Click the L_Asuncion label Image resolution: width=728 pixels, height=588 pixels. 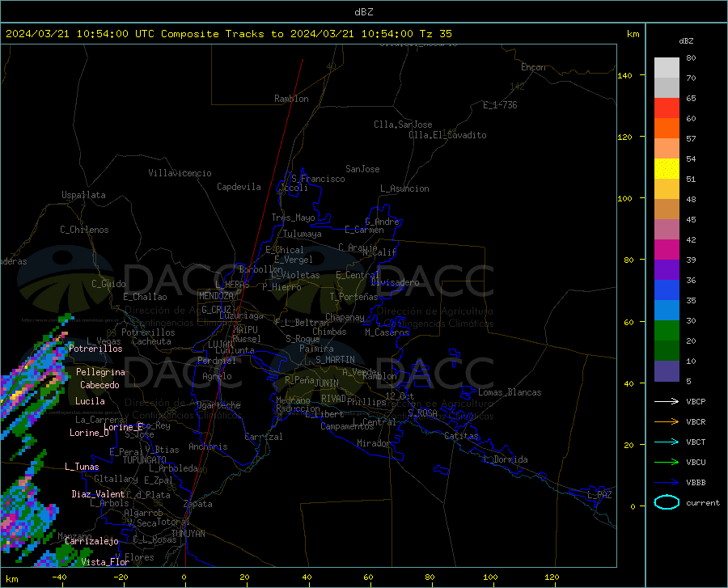[x=404, y=188]
